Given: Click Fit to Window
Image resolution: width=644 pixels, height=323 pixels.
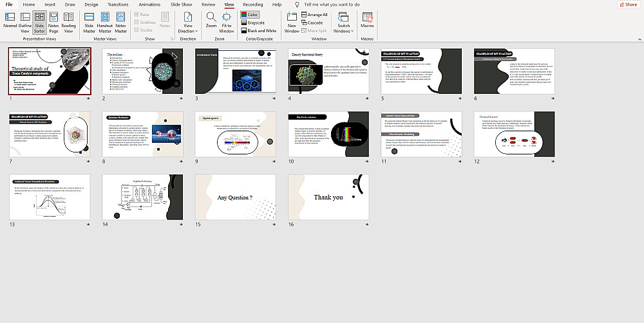Looking at the screenshot, I should [x=226, y=23].
